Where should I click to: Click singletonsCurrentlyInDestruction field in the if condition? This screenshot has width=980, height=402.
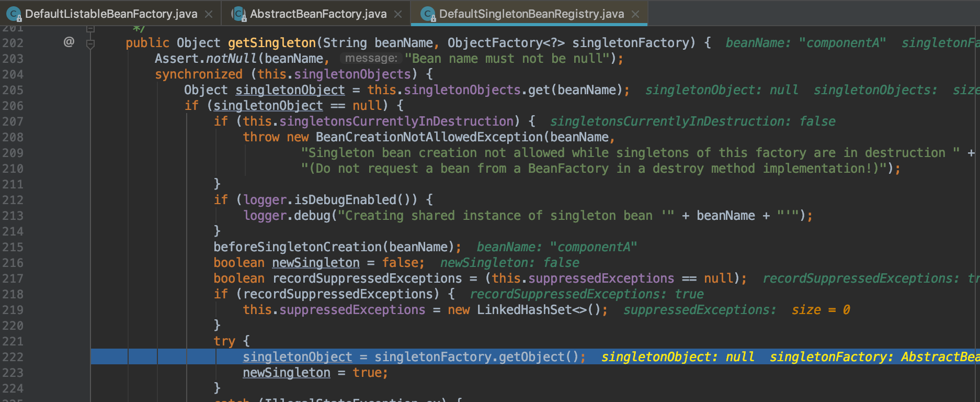click(x=397, y=121)
